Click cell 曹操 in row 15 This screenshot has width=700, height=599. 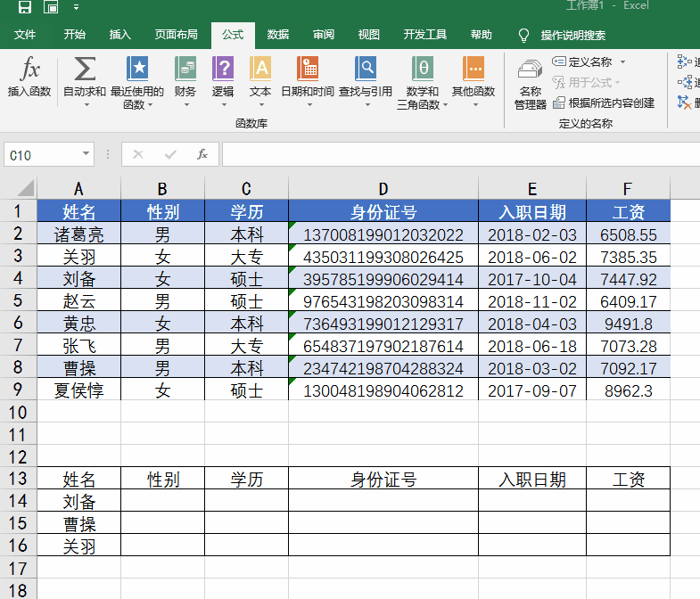pos(79,522)
